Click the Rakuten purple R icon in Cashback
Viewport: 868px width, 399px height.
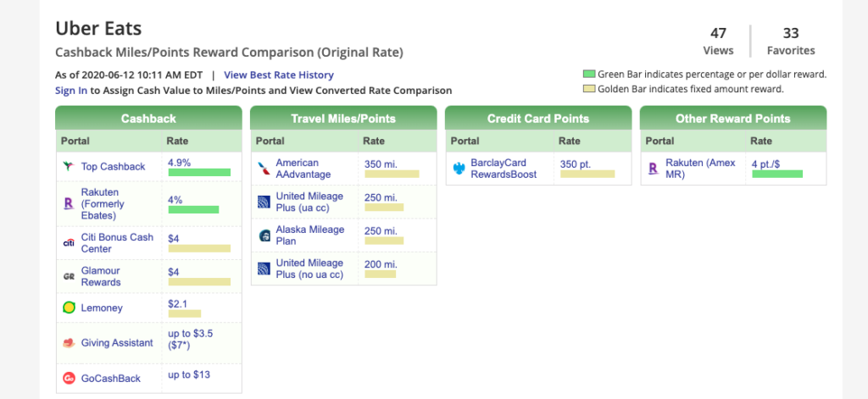click(x=69, y=204)
